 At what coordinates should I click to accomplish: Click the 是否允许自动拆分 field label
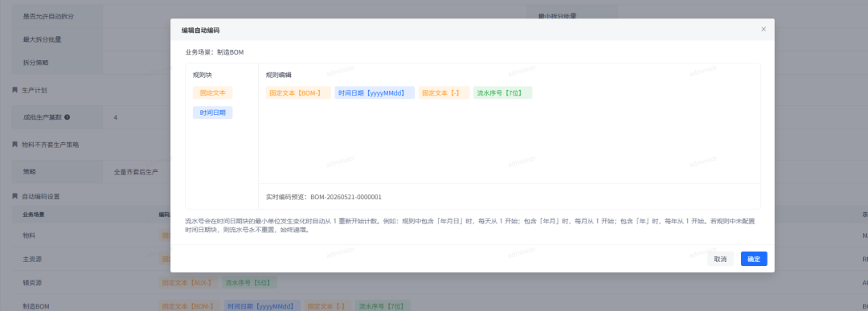(x=49, y=17)
